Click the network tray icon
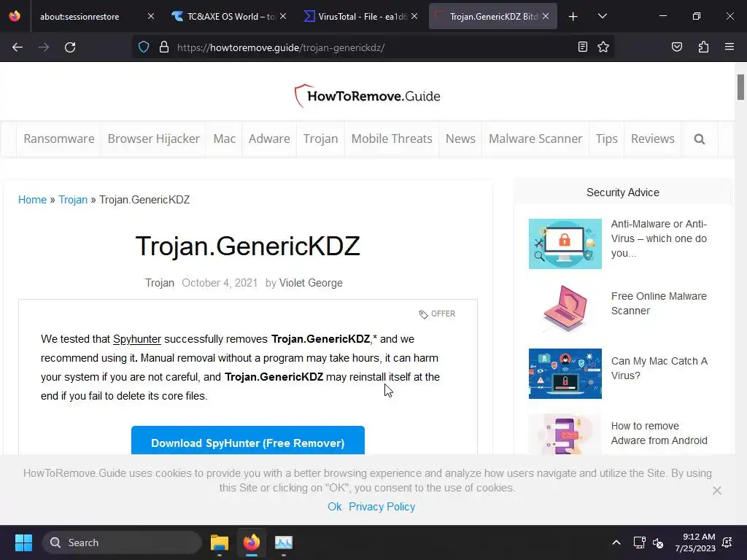Screen dimensions: 747x560 639,542
